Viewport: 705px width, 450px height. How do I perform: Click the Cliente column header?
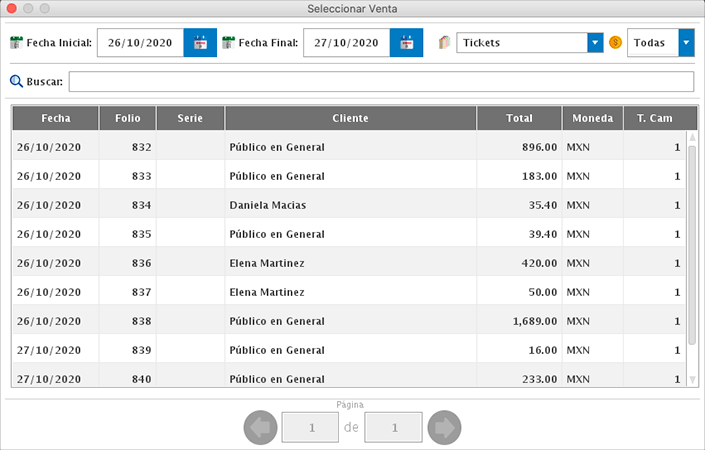[350, 118]
